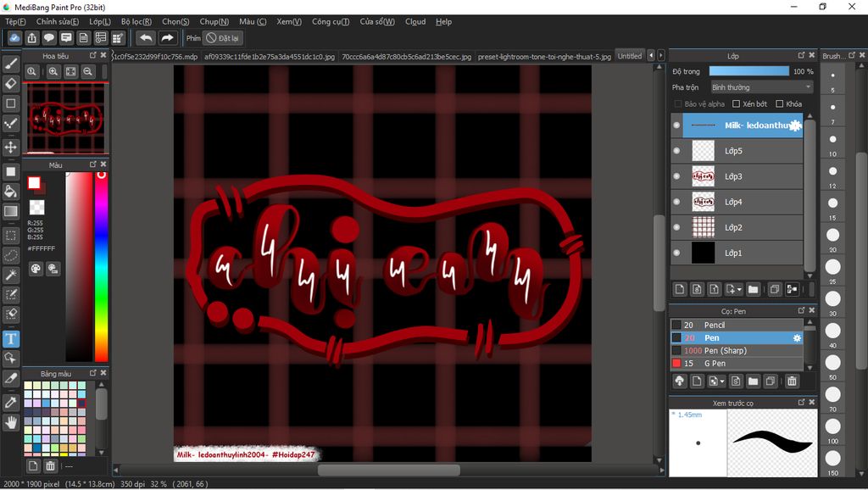Open the Pha trộn blend mode dropdown
868x490 pixels.
pyautogui.click(x=762, y=87)
